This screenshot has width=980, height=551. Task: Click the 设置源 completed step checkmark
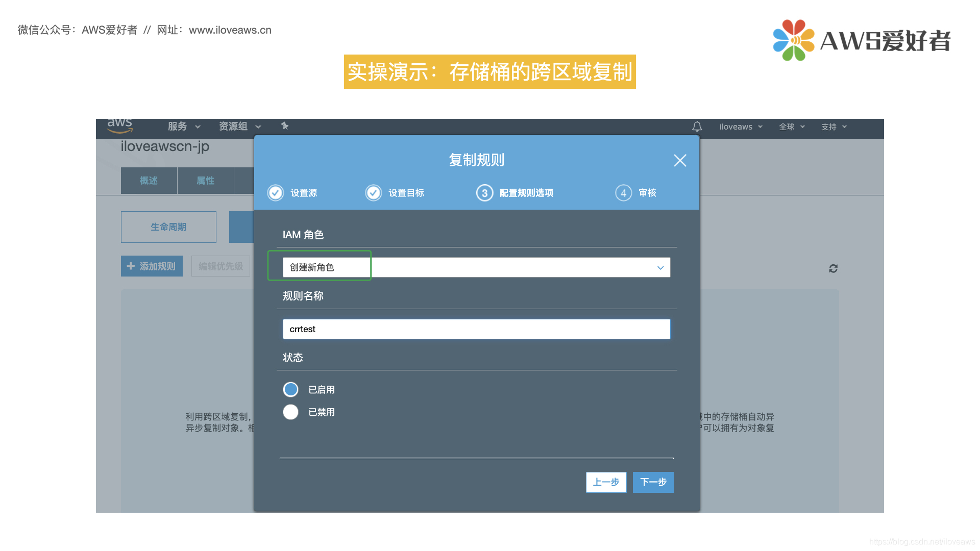click(276, 193)
